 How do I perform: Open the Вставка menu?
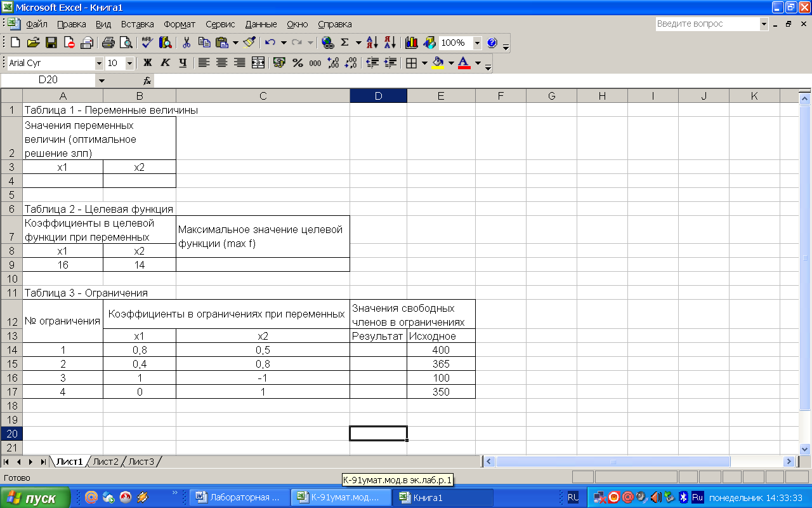click(x=138, y=24)
